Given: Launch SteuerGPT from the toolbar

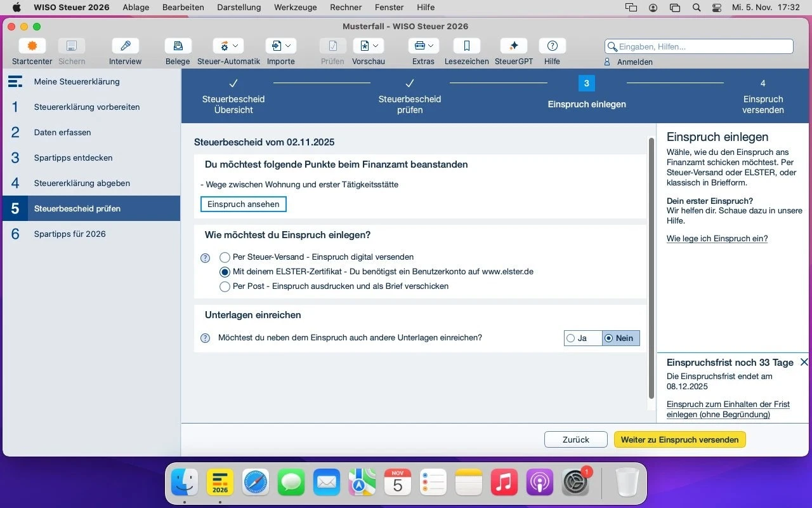Looking at the screenshot, I should [x=513, y=46].
